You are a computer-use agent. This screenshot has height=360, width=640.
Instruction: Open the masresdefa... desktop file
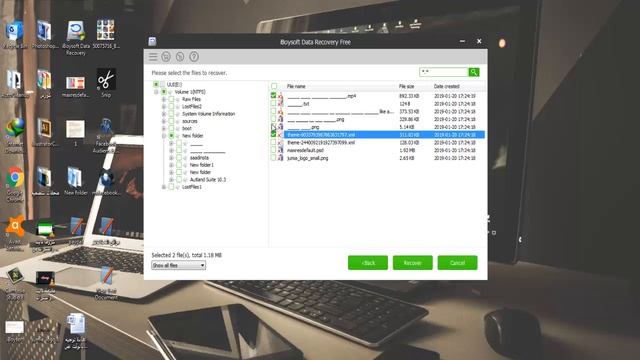pyautogui.click(x=76, y=87)
